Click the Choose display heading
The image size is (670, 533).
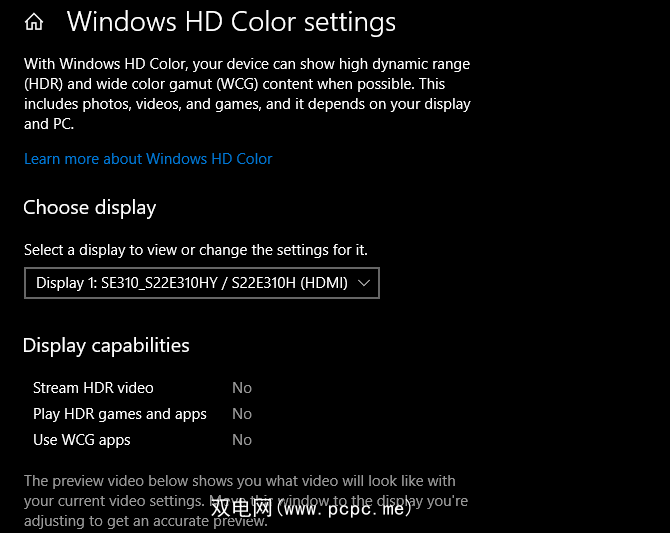(x=90, y=208)
